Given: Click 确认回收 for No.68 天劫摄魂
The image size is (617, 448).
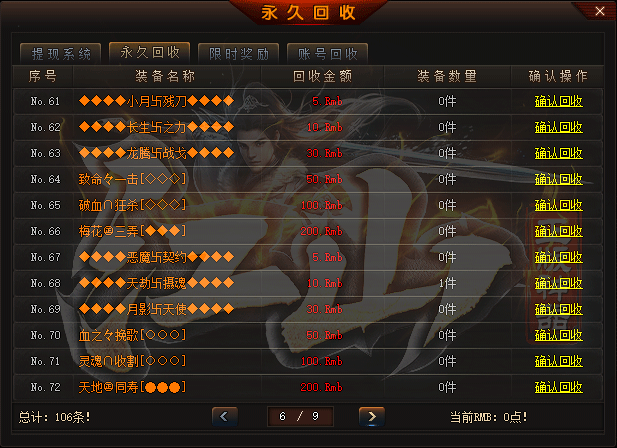Looking at the screenshot, I should tap(558, 283).
